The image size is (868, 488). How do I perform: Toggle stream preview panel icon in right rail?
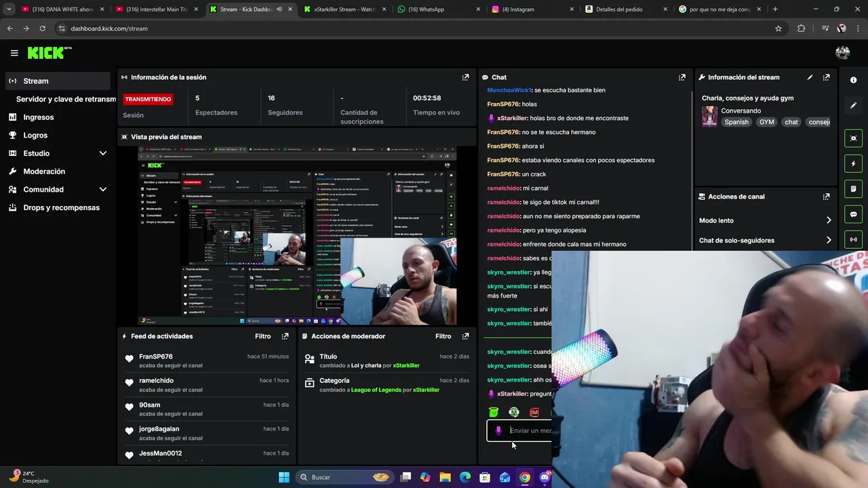tap(853, 138)
